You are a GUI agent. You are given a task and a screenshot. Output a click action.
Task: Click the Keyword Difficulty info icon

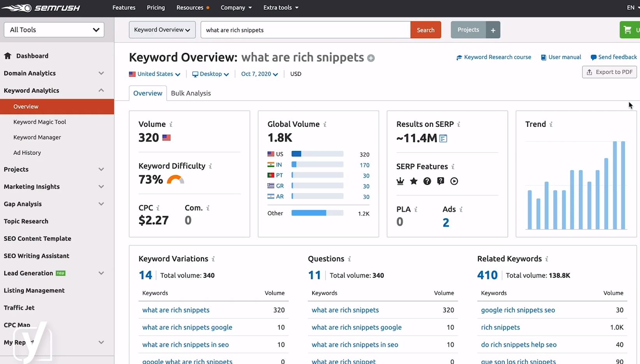point(210,166)
